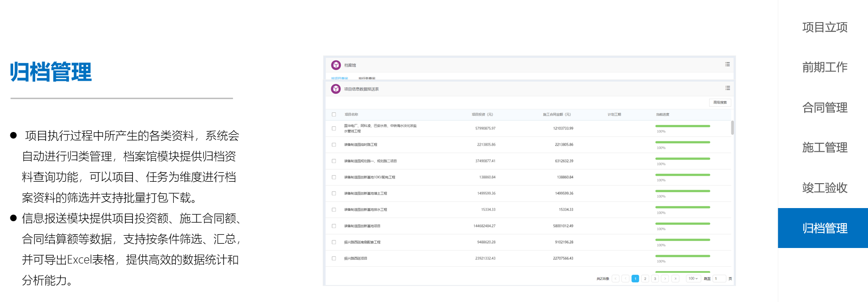This screenshot has width=868, height=302.
Task: Sort by 项目名称 column header
Action: [x=351, y=114]
